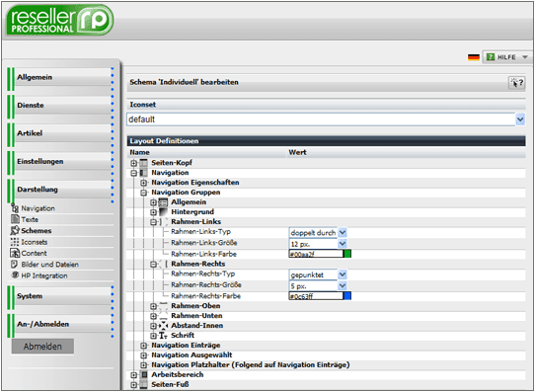
Task: Click the Rahmen-Rechts border icon
Action: pos(164,264)
